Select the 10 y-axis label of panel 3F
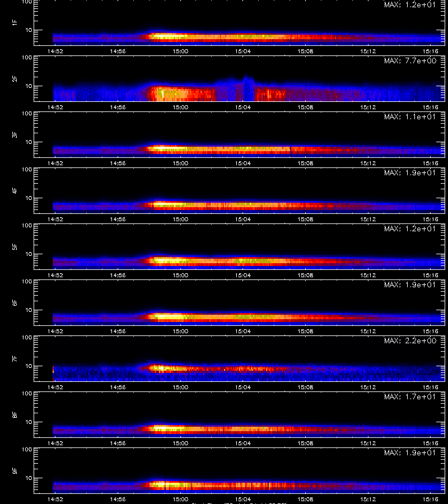The height and width of the screenshot is (504, 448). 29,142
